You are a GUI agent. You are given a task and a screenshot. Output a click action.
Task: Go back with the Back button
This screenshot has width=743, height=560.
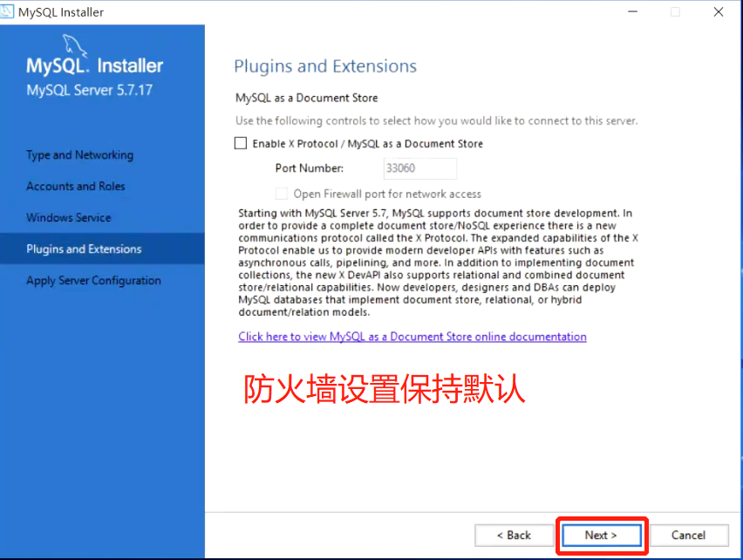[515, 536]
